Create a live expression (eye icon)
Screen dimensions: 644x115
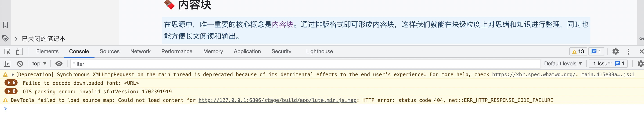pyautogui.click(x=59, y=64)
